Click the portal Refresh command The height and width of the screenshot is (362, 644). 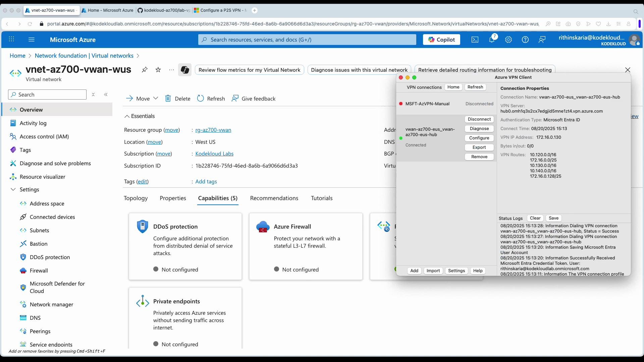click(211, 99)
